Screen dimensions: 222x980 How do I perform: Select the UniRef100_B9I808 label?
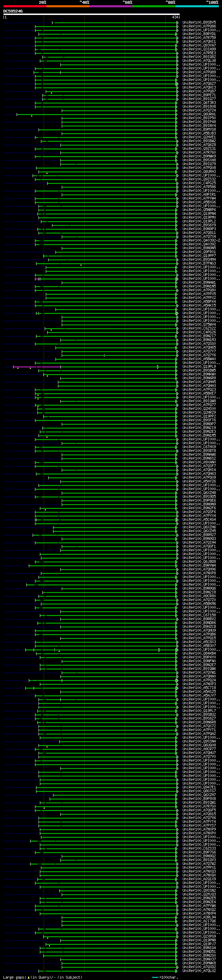(199, 106)
